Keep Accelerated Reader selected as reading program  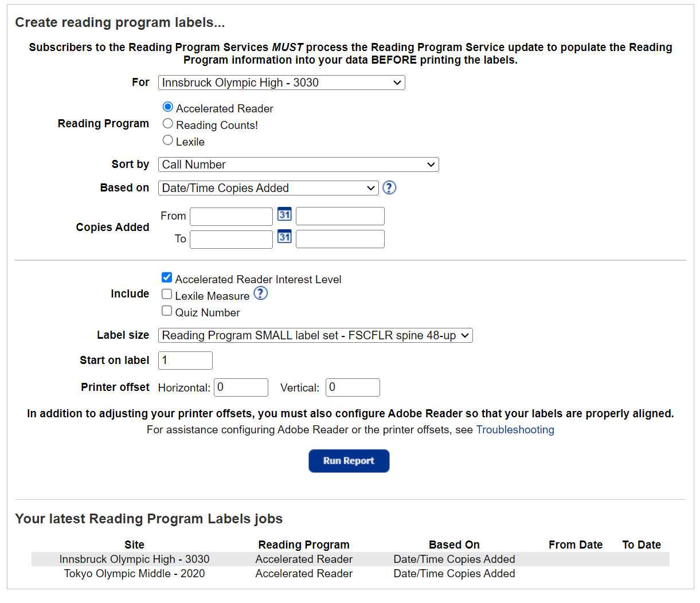[x=167, y=107]
